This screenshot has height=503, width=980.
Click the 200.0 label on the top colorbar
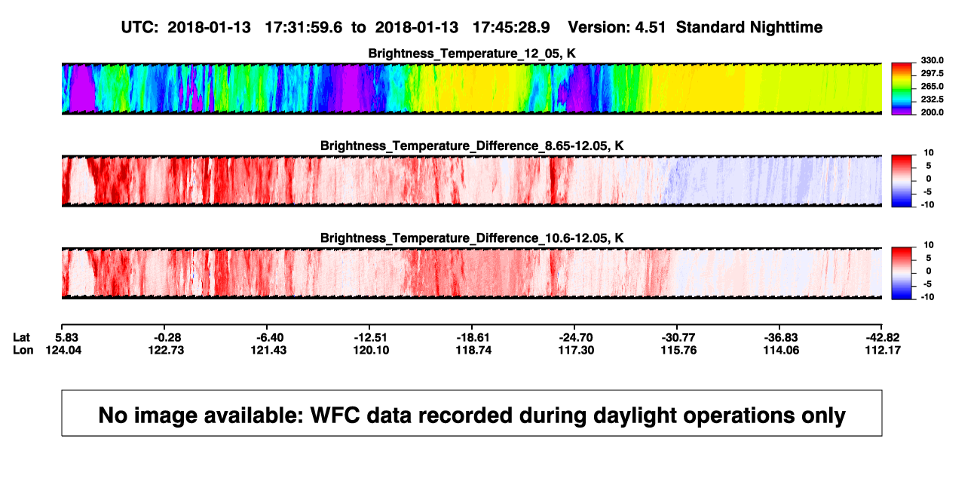pos(933,112)
